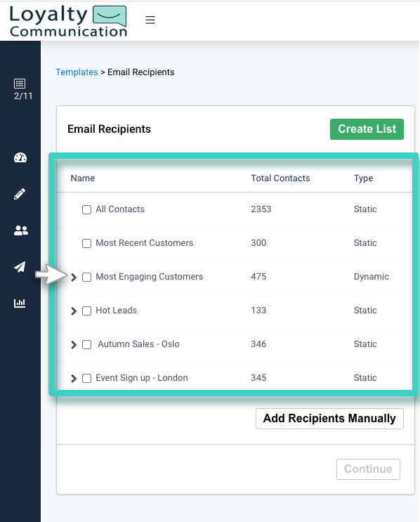Check the Event Sign up - London checkbox
The width and height of the screenshot is (420, 522).
tap(86, 378)
